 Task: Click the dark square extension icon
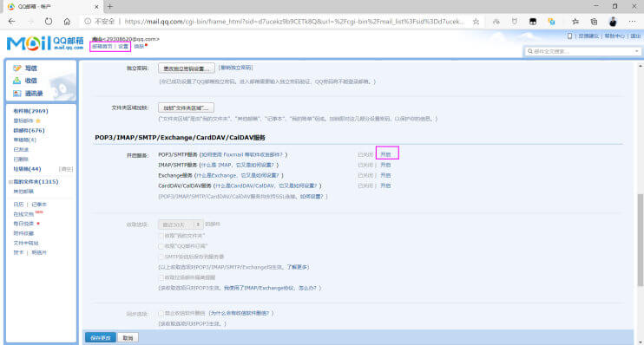[x=533, y=22]
